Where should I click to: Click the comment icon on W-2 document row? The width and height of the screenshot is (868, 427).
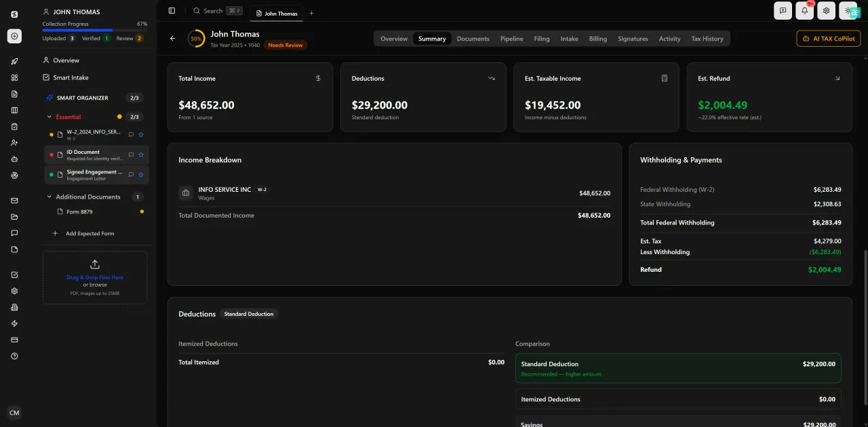(x=131, y=135)
